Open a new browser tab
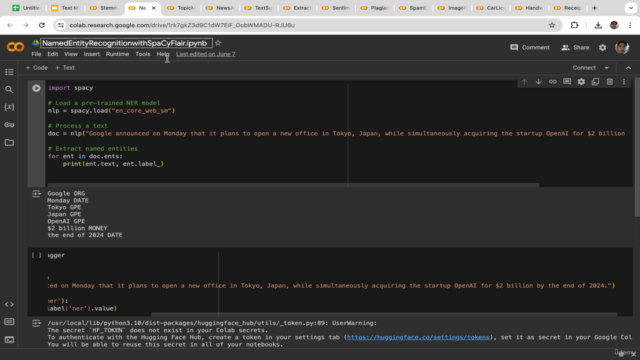Image resolution: width=640 pixels, height=360 pixels. click(594, 8)
